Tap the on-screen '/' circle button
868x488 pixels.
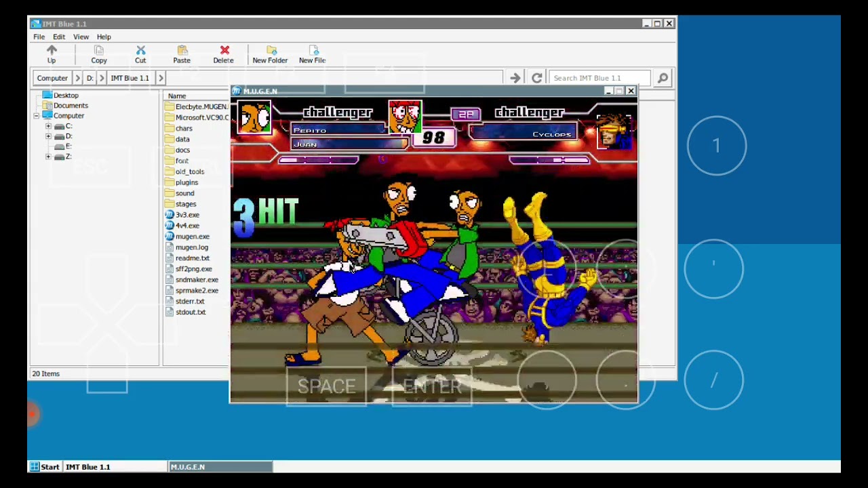[x=713, y=380]
